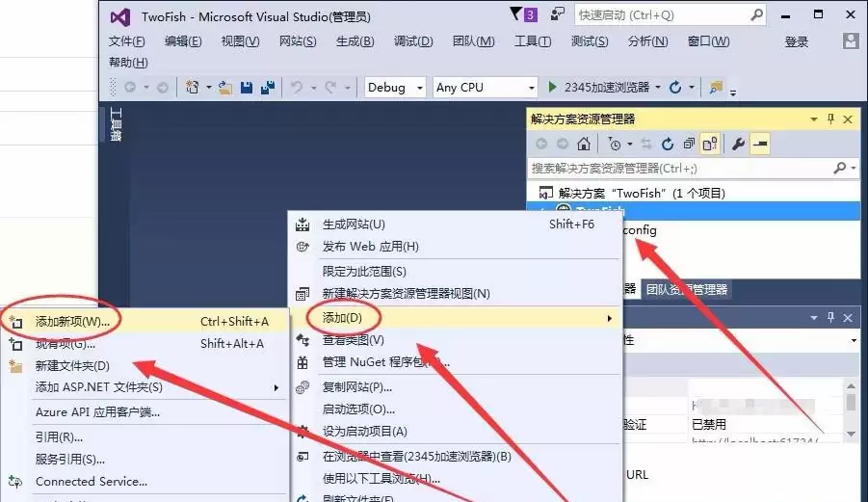Viewport: 868px width, 502px height.
Task: Select 现有项(G)... in the submenu
Action: point(146,344)
